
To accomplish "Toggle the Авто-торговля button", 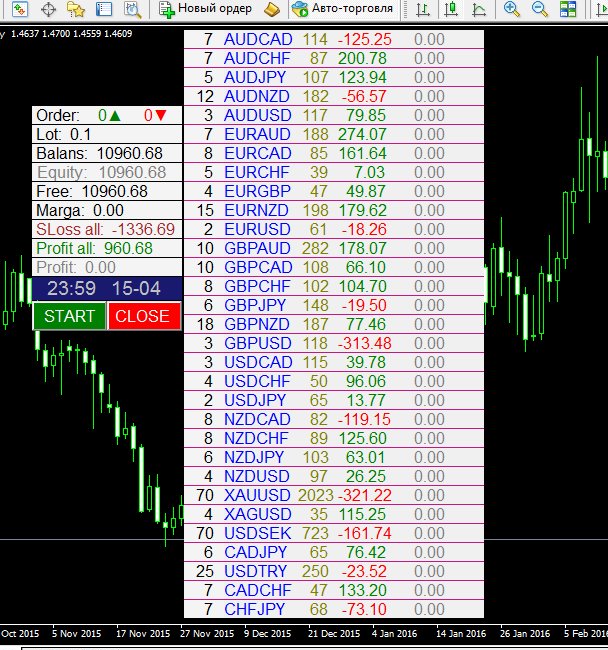I will click(x=342, y=9).
